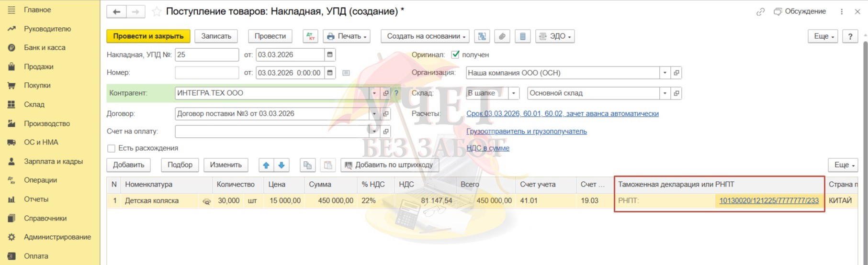Image resolution: width=868 pixels, height=265 pixels.
Task: Open the Печать dropdown
Action: tap(347, 36)
